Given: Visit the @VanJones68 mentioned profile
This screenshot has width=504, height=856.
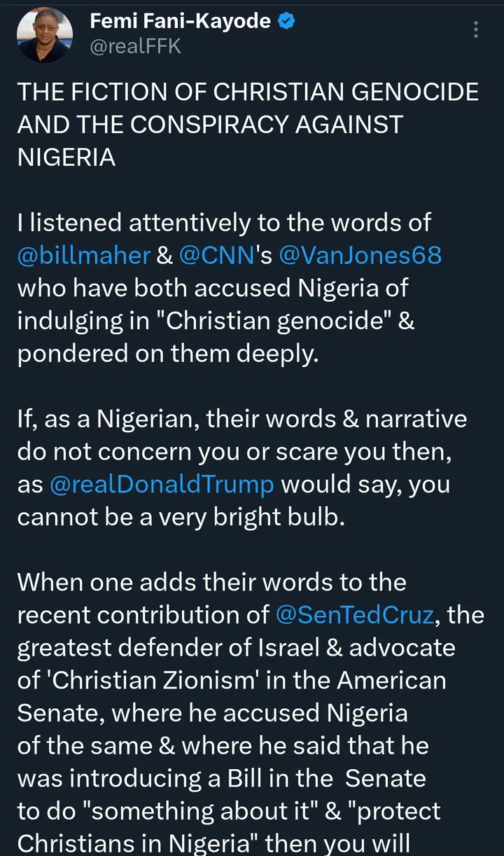Looking at the screenshot, I should point(360,255).
